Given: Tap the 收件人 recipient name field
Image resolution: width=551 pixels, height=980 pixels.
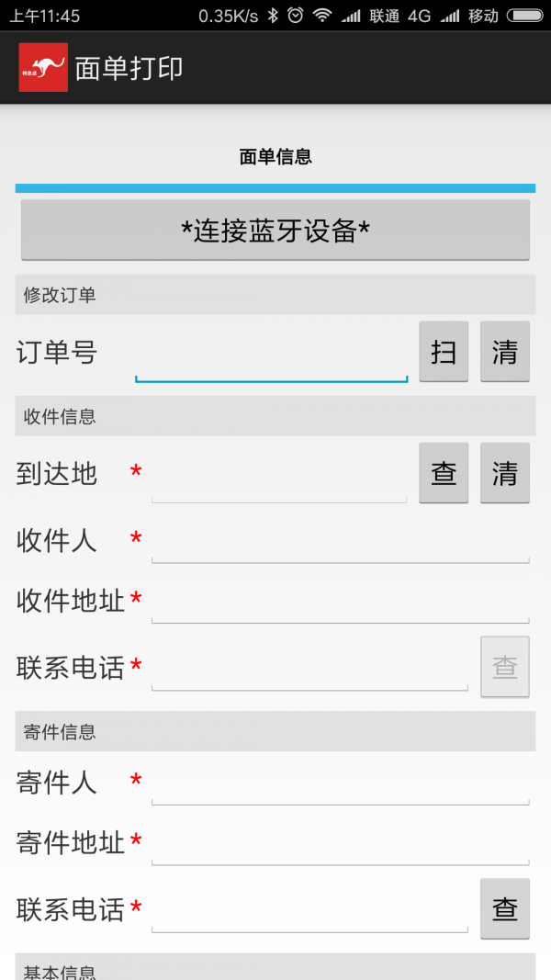Looking at the screenshot, I should click(340, 546).
